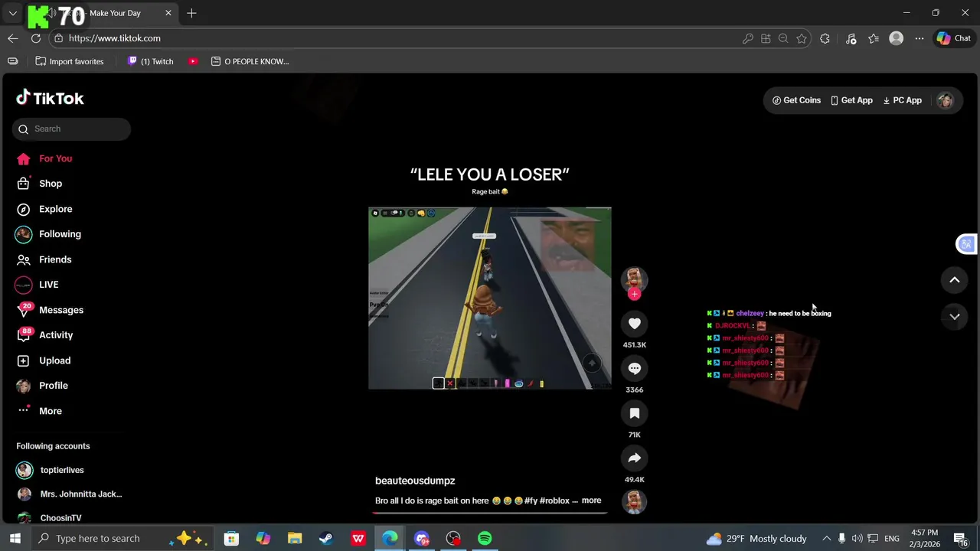Click the taskbar search box
980x551 pixels.
122,538
